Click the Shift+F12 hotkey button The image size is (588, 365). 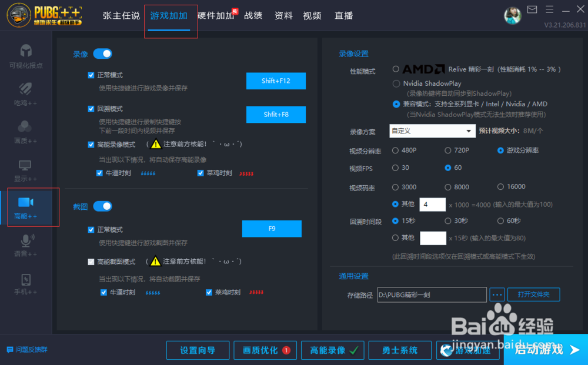(x=276, y=81)
